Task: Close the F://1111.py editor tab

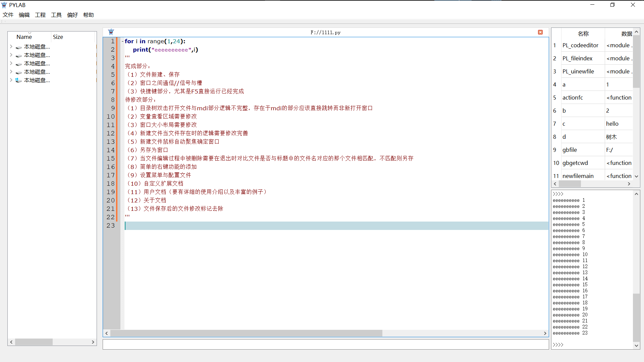Action: (540, 32)
